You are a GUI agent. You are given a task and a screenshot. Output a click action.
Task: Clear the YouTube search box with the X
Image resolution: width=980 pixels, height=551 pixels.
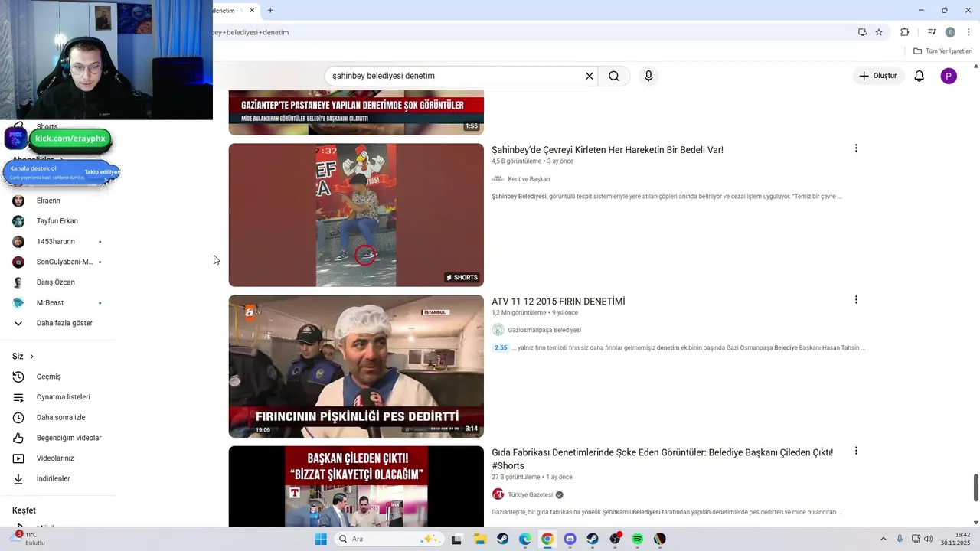tap(590, 76)
